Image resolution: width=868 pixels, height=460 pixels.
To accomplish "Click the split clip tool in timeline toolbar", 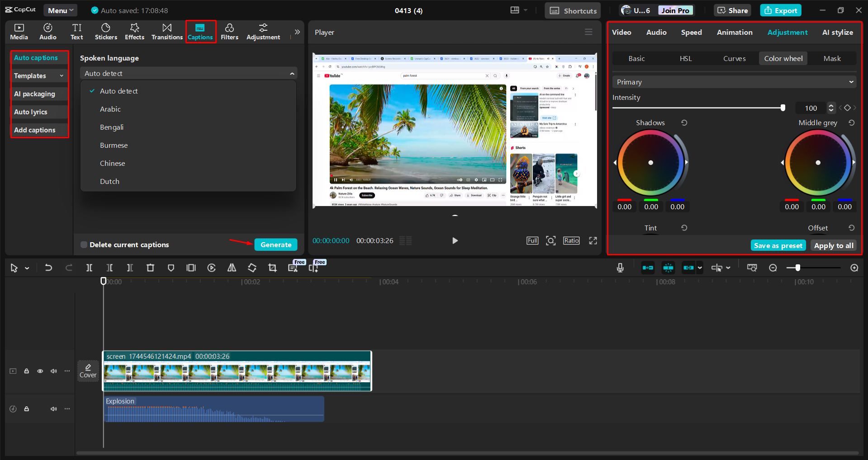I will click(x=89, y=268).
